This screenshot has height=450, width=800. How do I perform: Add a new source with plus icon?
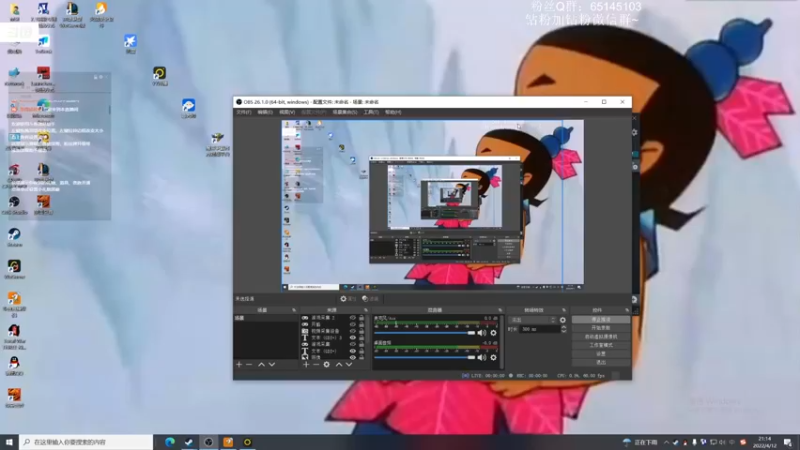click(306, 365)
